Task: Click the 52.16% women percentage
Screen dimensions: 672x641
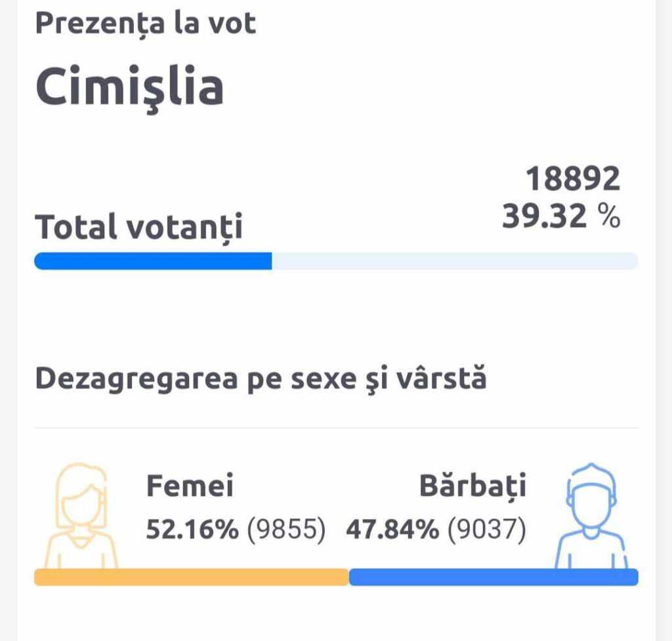Action: click(x=192, y=529)
